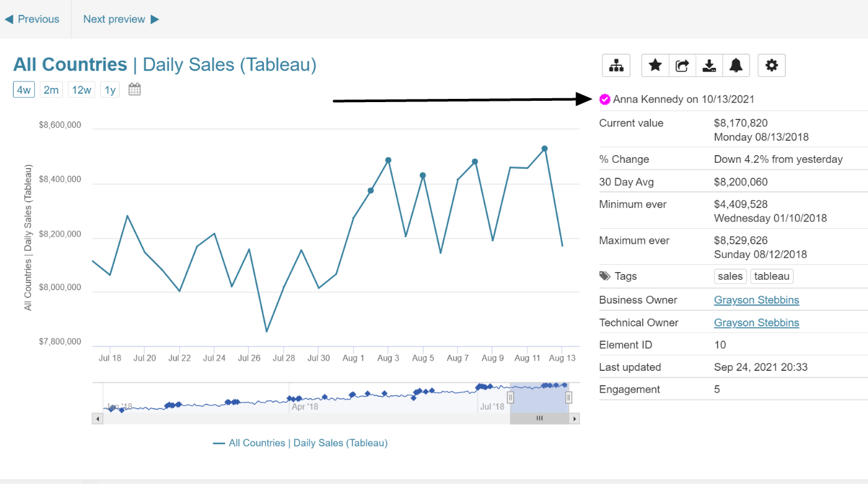The height and width of the screenshot is (484, 868).
Task: Click the range navigator scrollbar handle
Action: (x=539, y=419)
